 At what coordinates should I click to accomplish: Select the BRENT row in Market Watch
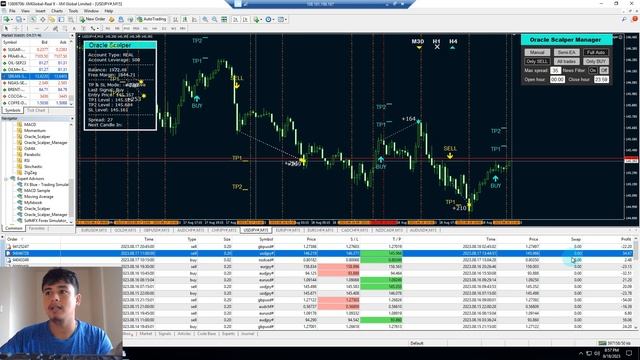coord(36,89)
